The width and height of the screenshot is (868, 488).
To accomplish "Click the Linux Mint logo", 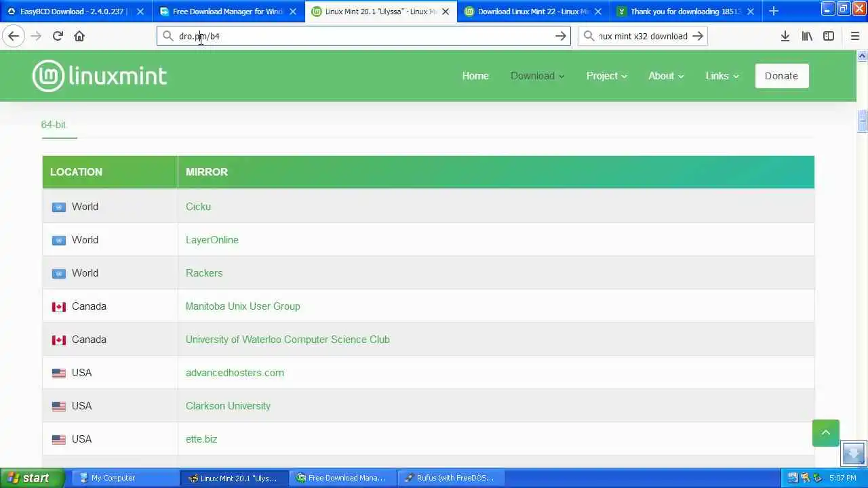I will (100, 76).
